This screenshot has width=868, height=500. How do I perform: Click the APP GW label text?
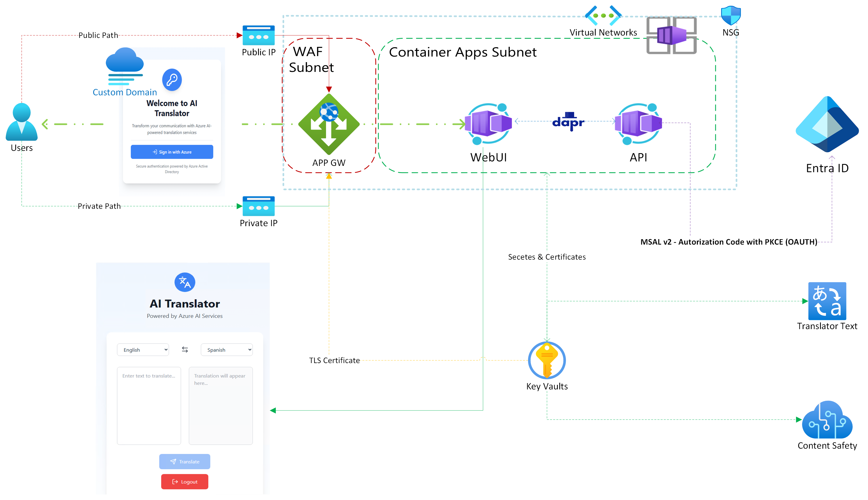coord(329,163)
